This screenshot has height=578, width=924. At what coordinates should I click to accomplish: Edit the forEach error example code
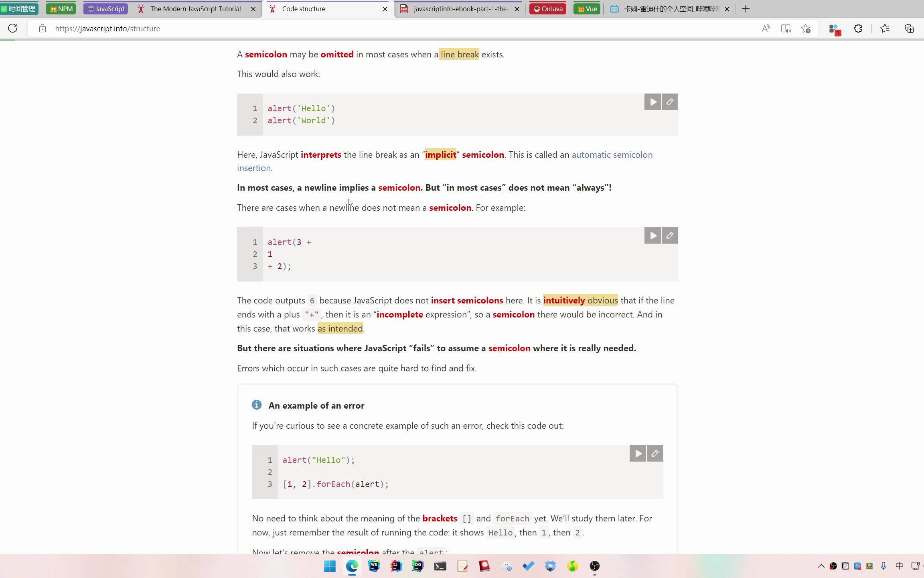pyautogui.click(x=654, y=453)
